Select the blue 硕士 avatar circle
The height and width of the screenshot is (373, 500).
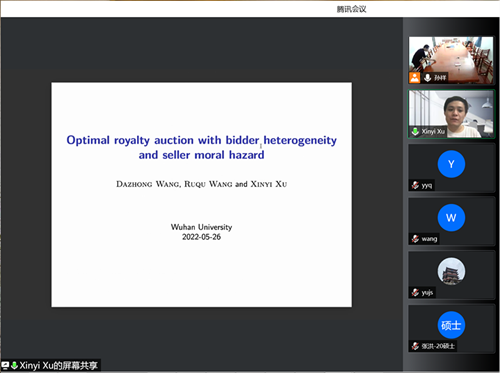click(451, 325)
